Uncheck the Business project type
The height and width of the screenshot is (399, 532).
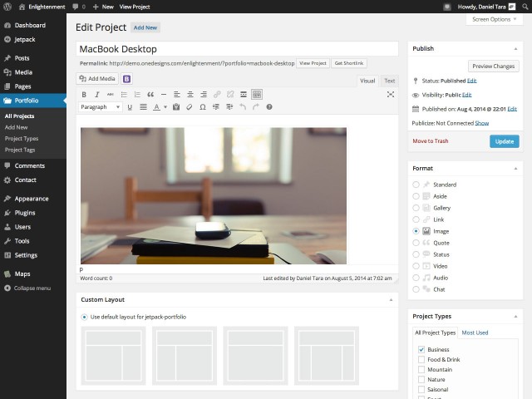click(421, 349)
